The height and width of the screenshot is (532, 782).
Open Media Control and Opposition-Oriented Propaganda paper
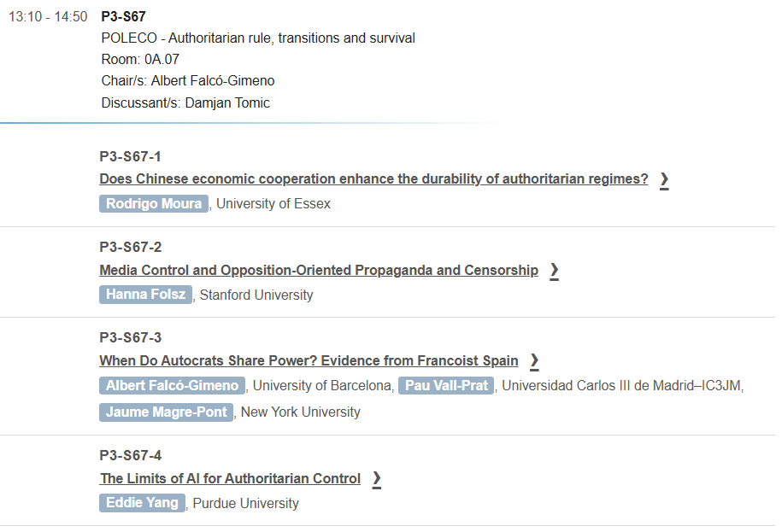click(319, 271)
